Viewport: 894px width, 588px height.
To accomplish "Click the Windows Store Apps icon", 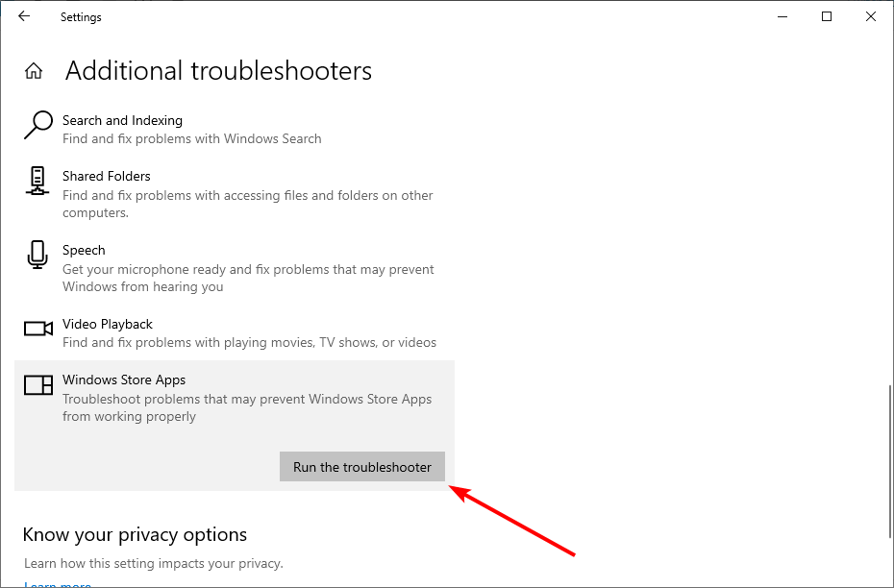I will pos(37,385).
